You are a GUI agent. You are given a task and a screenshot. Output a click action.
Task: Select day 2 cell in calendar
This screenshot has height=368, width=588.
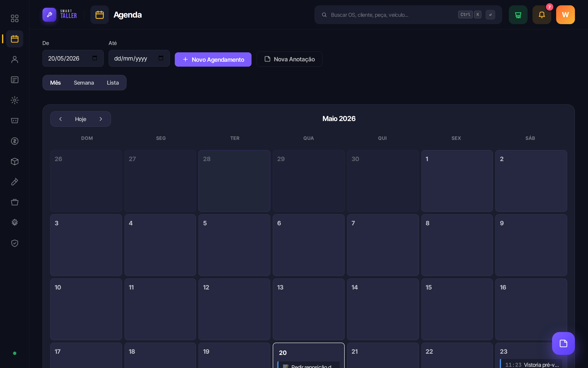(531, 181)
